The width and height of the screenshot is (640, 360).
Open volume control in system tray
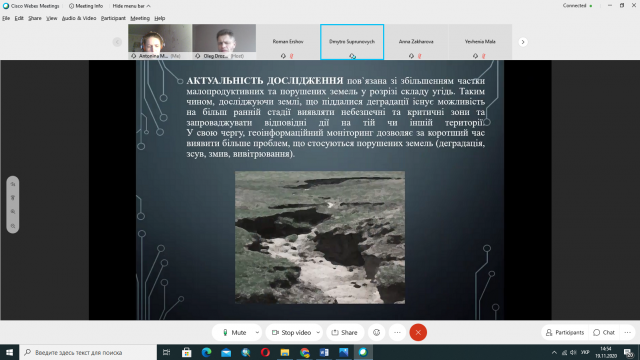pos(573,353)
